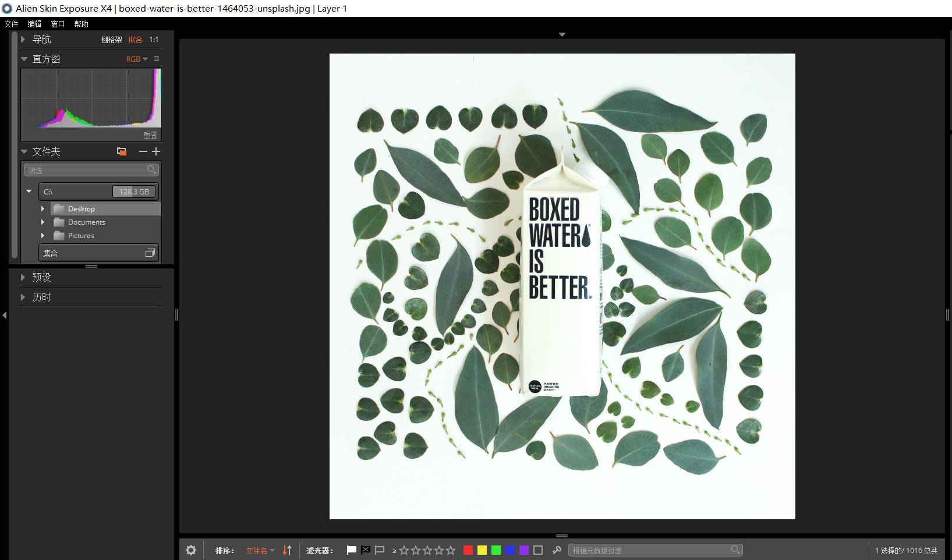Toggle the picked white flag filter
The image size is (952, 560).
point(351,550)
